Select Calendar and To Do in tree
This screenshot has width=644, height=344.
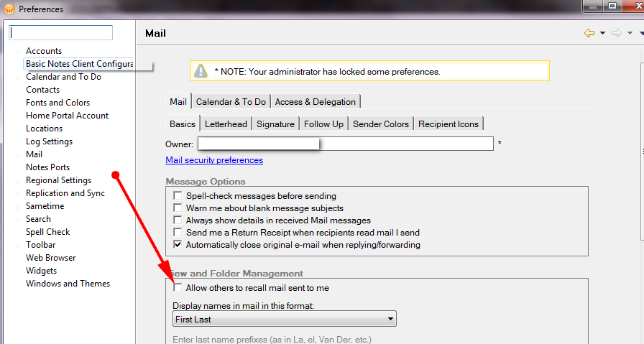[63, 77]
